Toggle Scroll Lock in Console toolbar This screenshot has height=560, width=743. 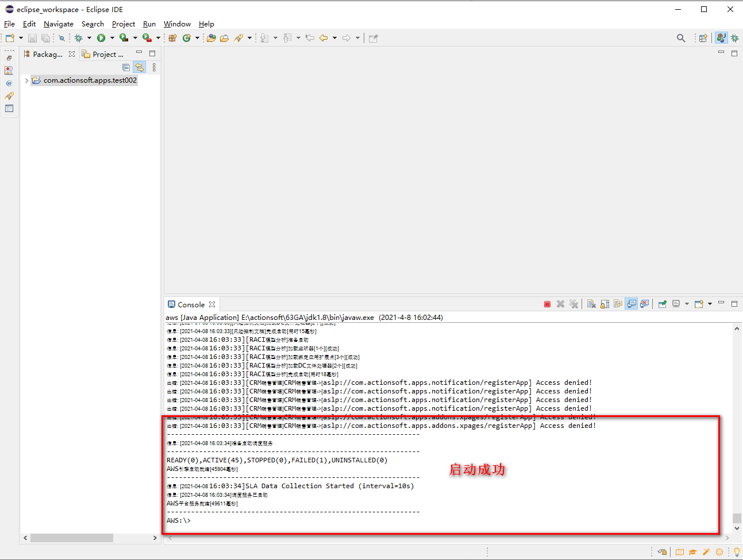pyautogui.click(x=605, y=304)
